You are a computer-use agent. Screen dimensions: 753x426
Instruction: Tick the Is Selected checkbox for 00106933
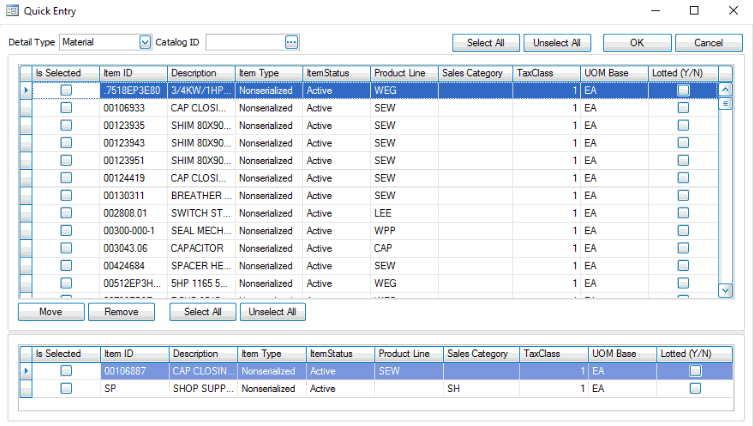tap(66, 108)
